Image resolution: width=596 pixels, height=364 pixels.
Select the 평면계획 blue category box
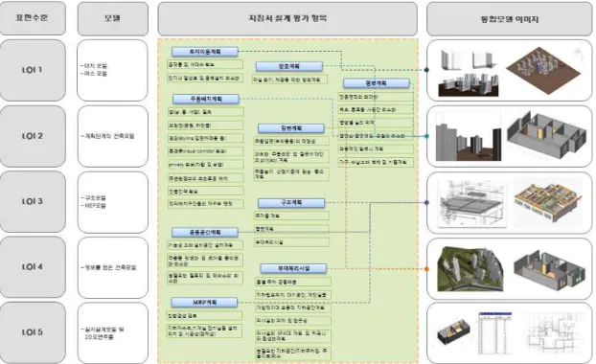(377, 82)
